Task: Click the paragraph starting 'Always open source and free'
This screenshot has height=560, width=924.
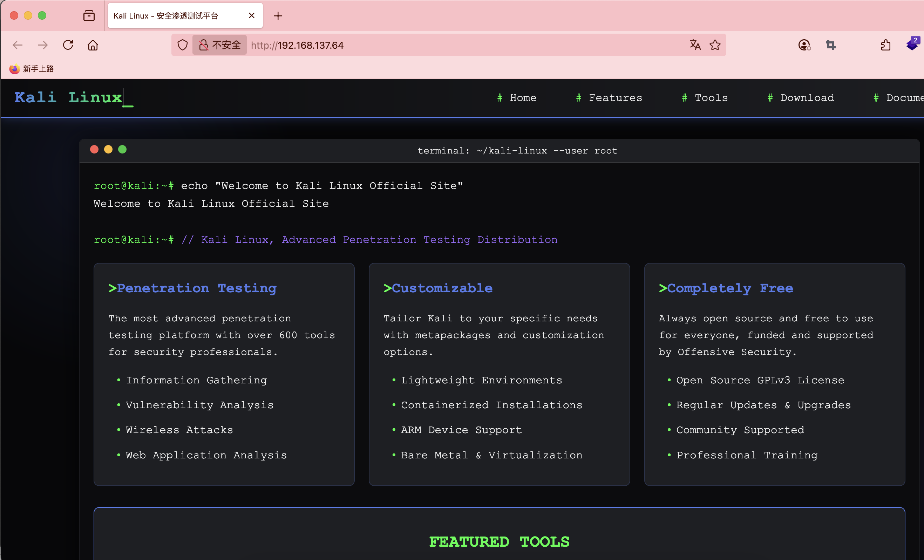Action: [766, 335]
